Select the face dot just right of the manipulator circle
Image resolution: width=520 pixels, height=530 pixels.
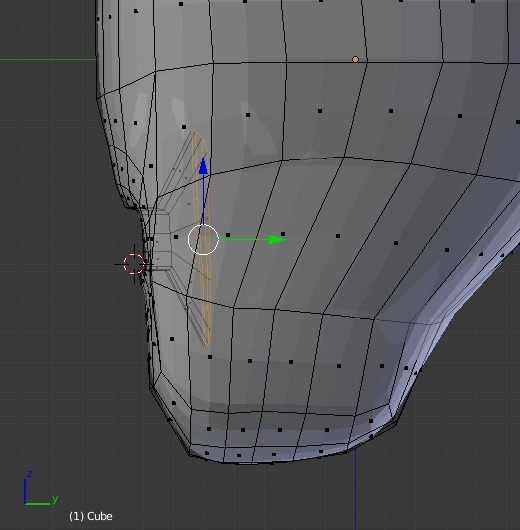pos(228,235)
